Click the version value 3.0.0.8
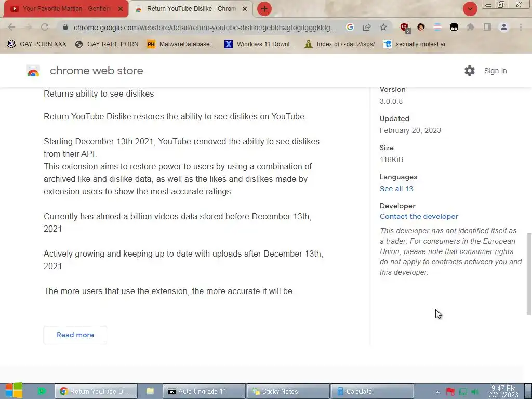This screenshot has width=532, height=399. click(x=391, y=101)
